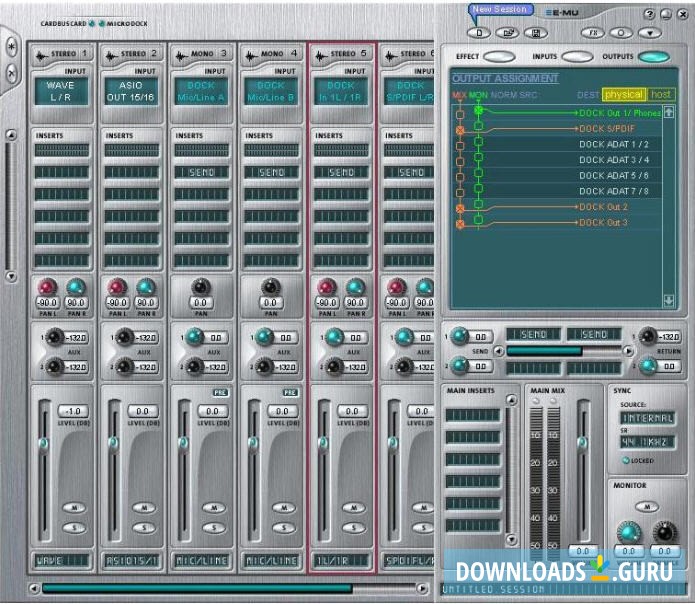The height and width of the screenshot is (604, 695).
Task: Click the Pan knob on Mono 3 strip
Action: 201,287
